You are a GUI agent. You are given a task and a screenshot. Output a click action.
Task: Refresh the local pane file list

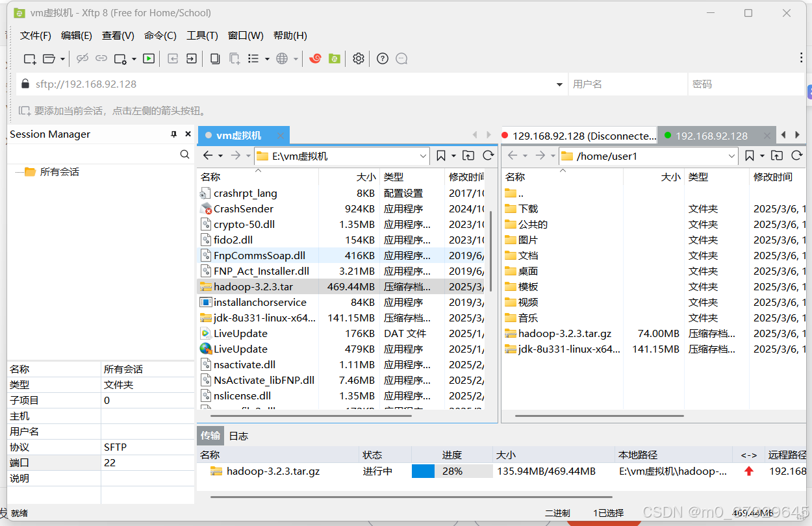pos(488,156)
